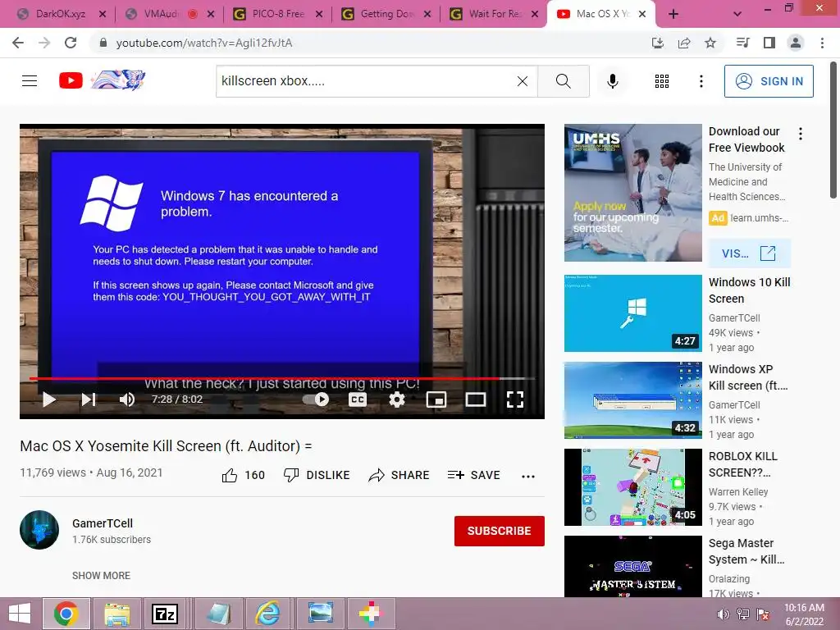Click the search magnifier button
The width and height of the screenshot is (840, 630).
[x=563, y=81]
